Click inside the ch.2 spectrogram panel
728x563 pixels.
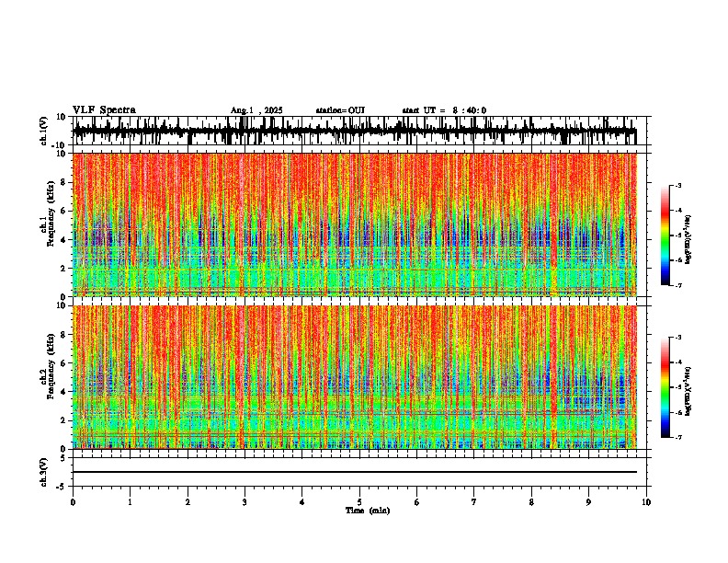(355, 377)
